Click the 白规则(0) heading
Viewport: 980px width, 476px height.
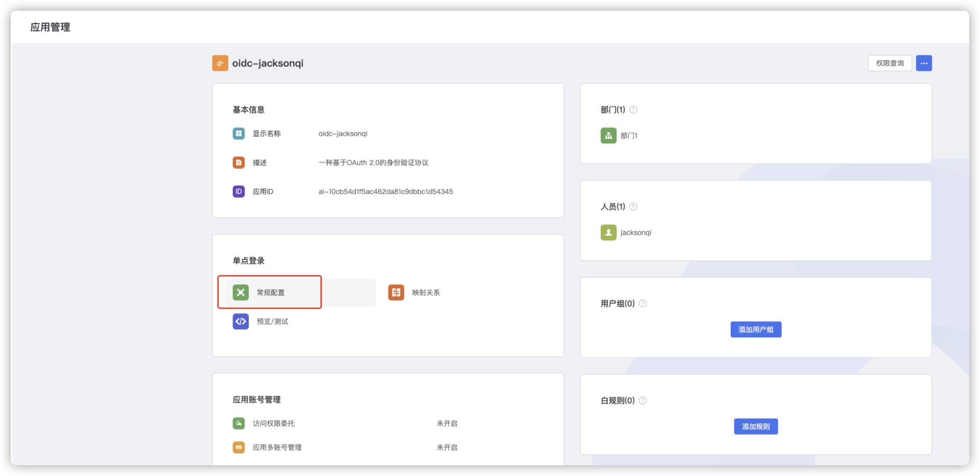[x=617, y=400]
